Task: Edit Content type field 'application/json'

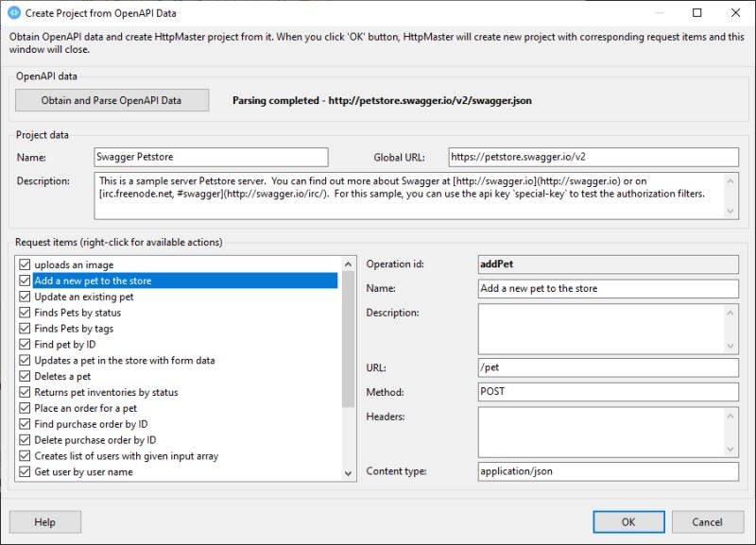Action: [609, 471]
